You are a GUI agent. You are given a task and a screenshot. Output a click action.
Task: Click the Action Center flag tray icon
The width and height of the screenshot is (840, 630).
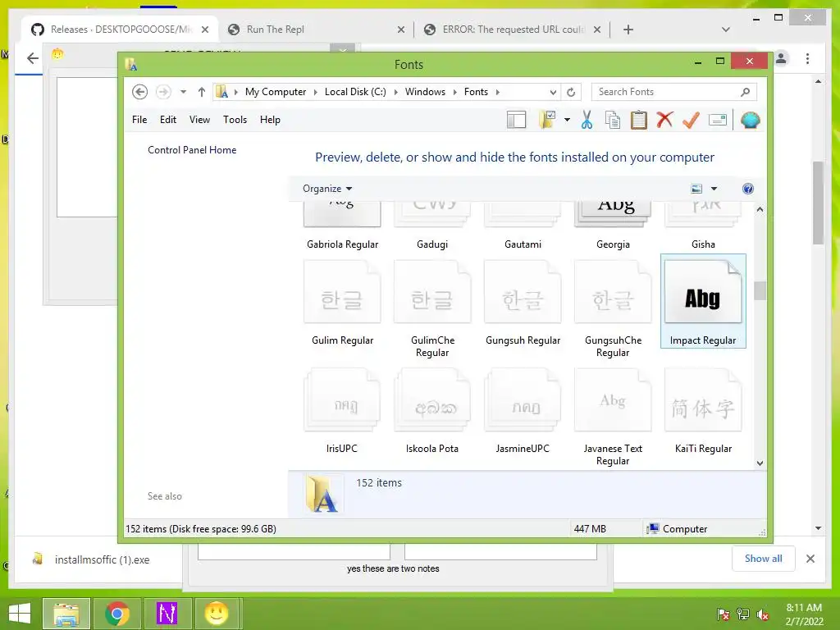click(723, 614)
